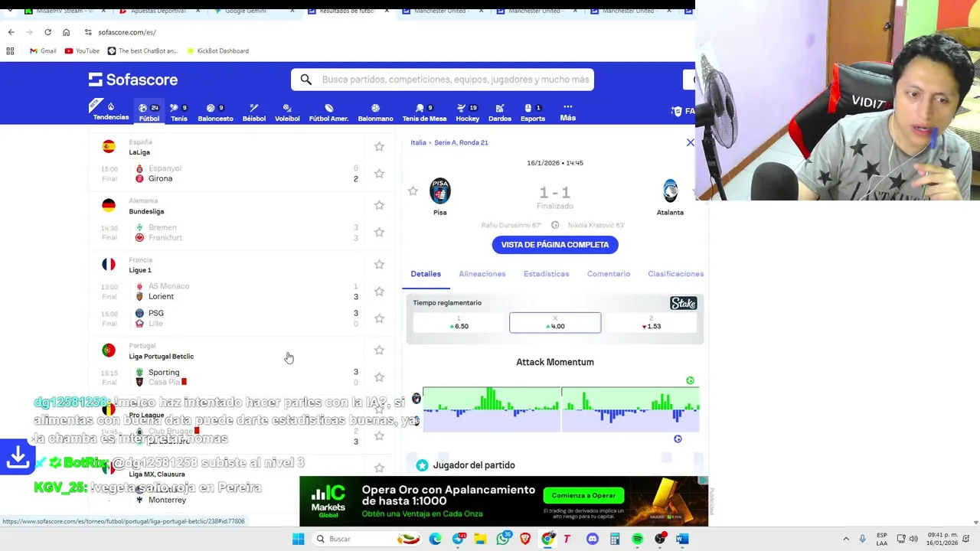
Task: Open the Gmail bookmark
Action: click(x=43, y=51)
